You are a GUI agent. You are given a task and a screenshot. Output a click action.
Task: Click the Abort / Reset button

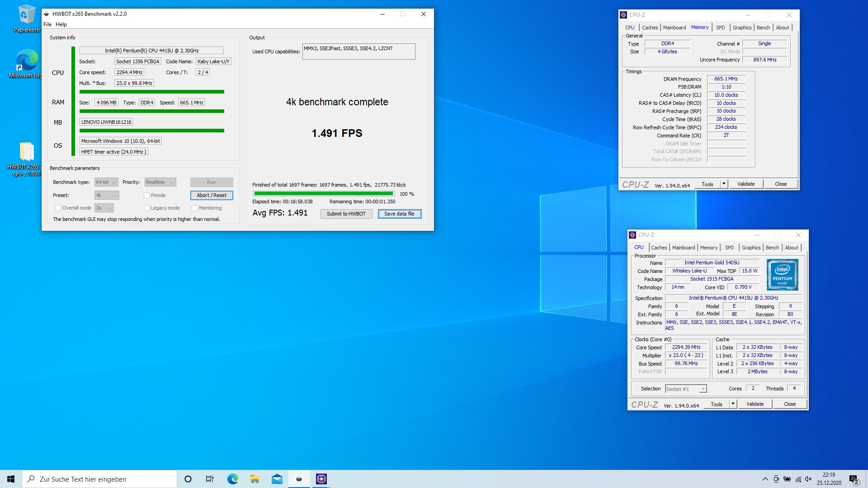pos(212,195)
